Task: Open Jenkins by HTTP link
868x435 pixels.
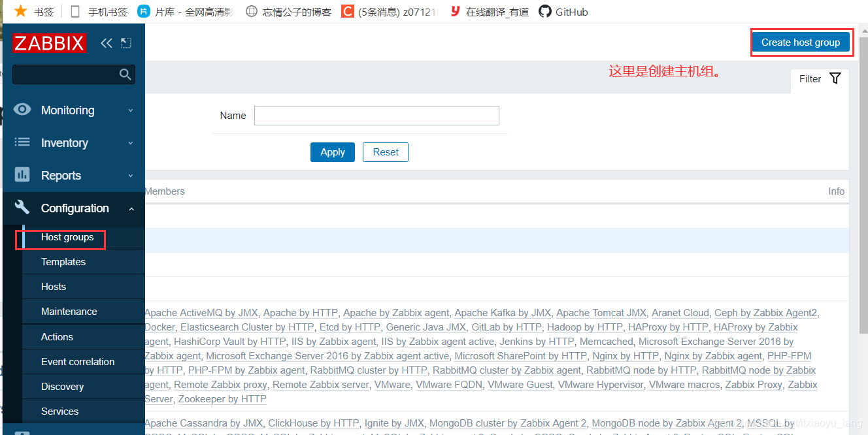Action: (537, 342)
